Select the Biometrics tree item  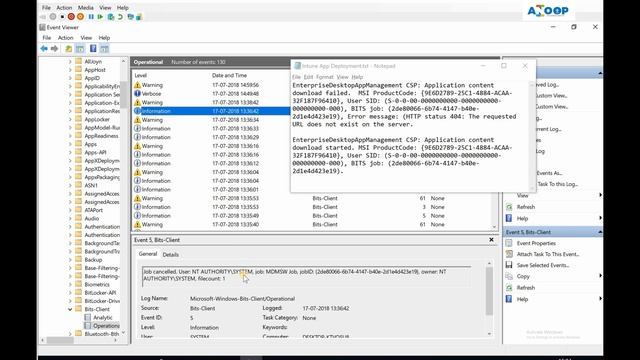97,284
